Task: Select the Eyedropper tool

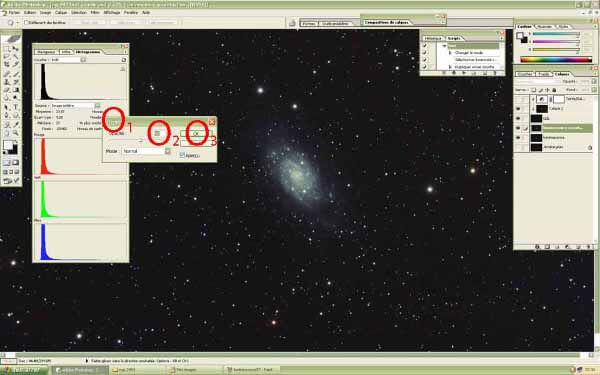Action: (16, 124)
